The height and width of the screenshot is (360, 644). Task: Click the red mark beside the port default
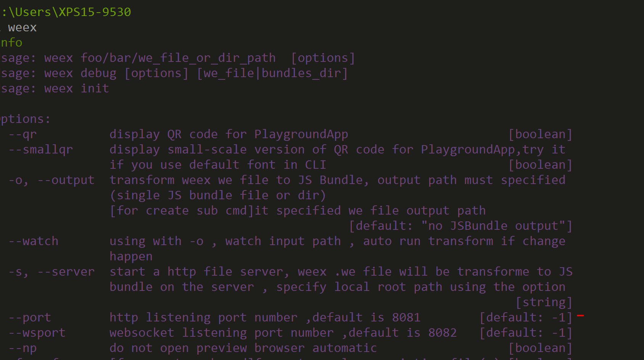click(x=580, y=316)
